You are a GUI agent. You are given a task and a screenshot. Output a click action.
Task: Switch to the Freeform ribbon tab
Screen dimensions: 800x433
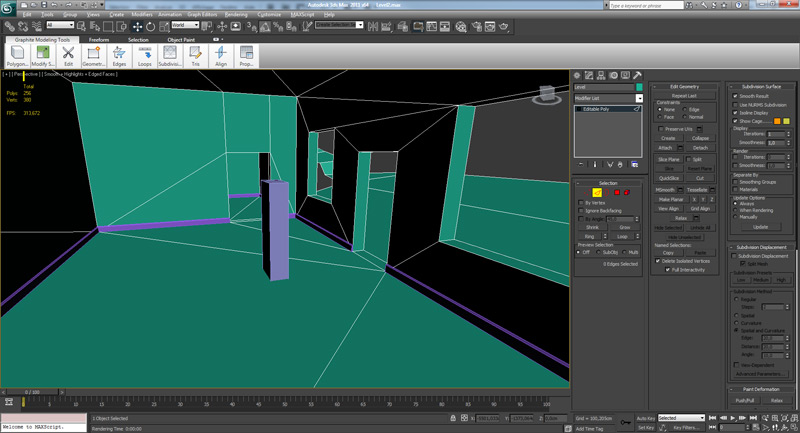[x=98, y=40]
